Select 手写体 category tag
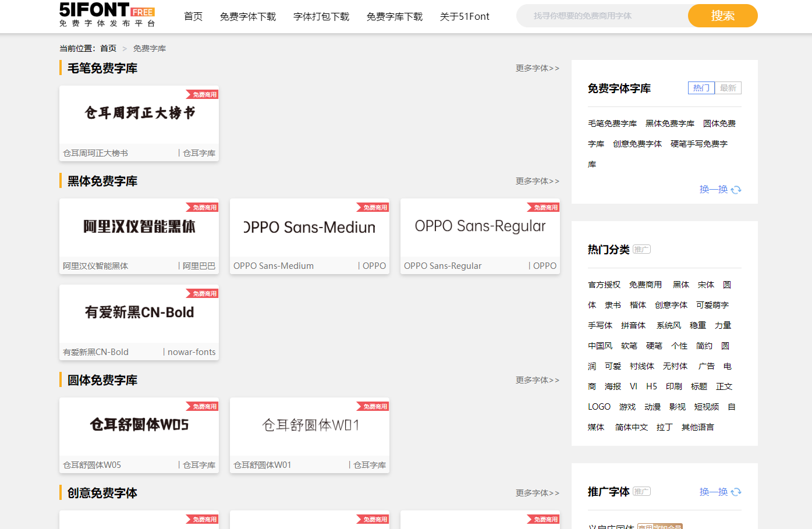 click(x=600, y=325)
